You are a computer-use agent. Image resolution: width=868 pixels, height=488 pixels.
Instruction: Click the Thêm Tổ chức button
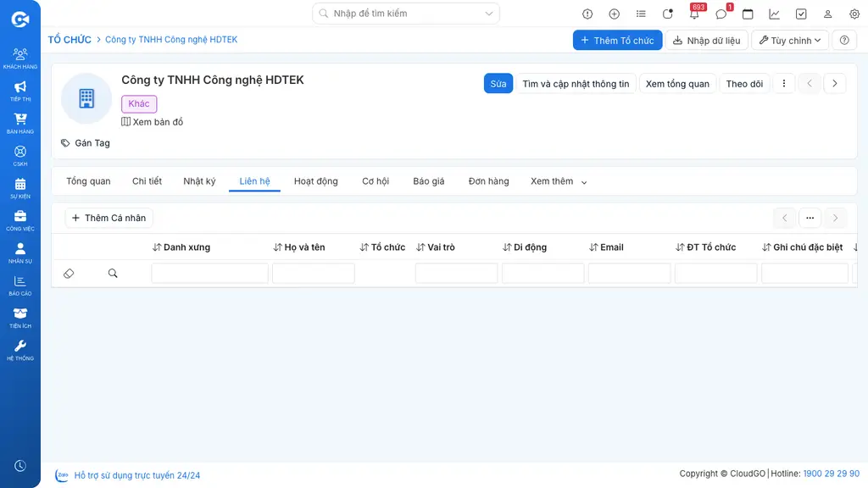(617, 40)
